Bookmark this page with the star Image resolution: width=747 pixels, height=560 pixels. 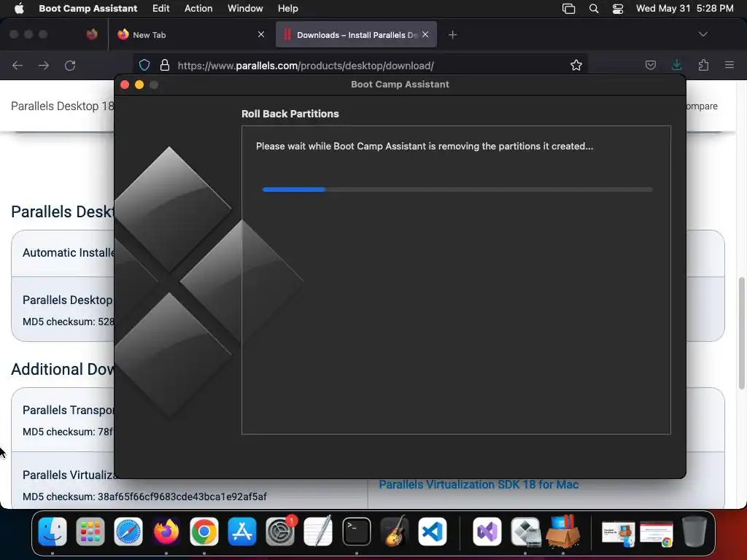click(x=576, y=65)
